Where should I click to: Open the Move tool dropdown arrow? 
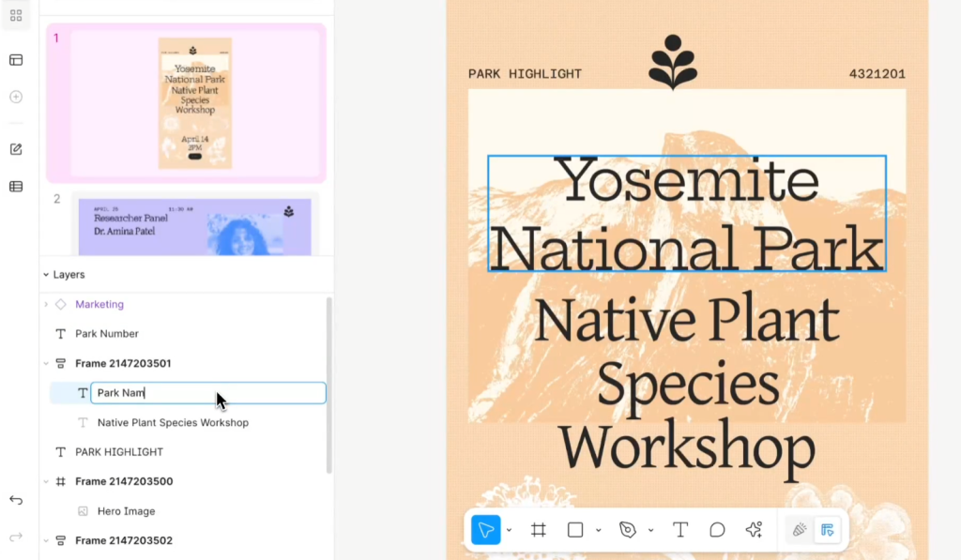(510, 531)
